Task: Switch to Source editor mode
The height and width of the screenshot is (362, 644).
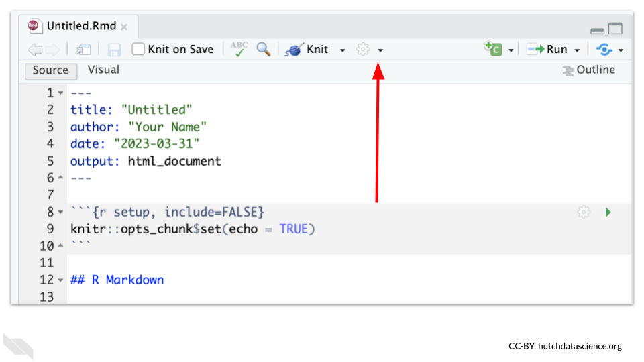Action: click(51, 70)
